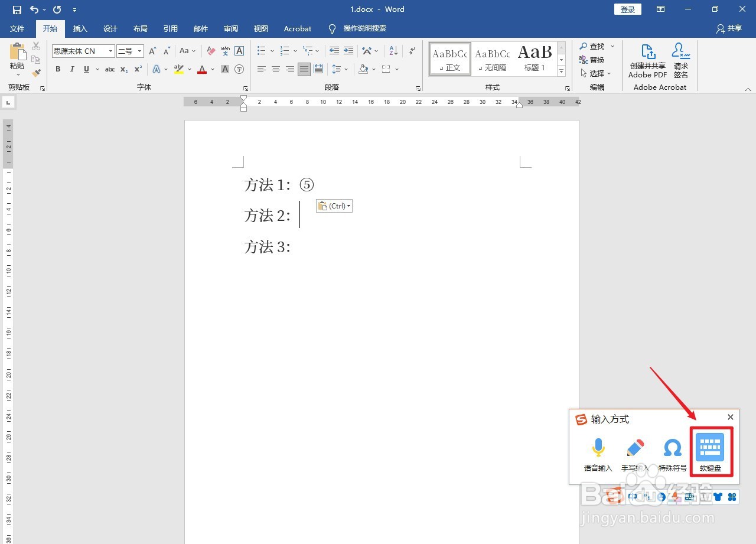Click the 共享 (Share) button
Image resolution: width=756 pixels, height=544 pixels.
pyautogui.click(x=729, y=28)
